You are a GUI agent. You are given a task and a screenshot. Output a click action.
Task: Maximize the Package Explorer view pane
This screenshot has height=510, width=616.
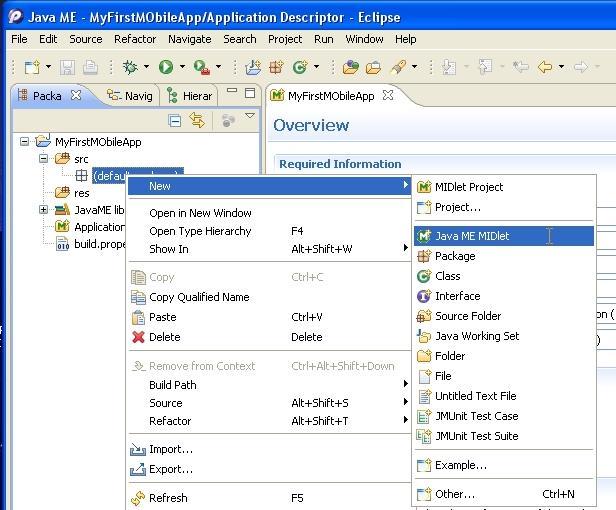pos(250,93)
